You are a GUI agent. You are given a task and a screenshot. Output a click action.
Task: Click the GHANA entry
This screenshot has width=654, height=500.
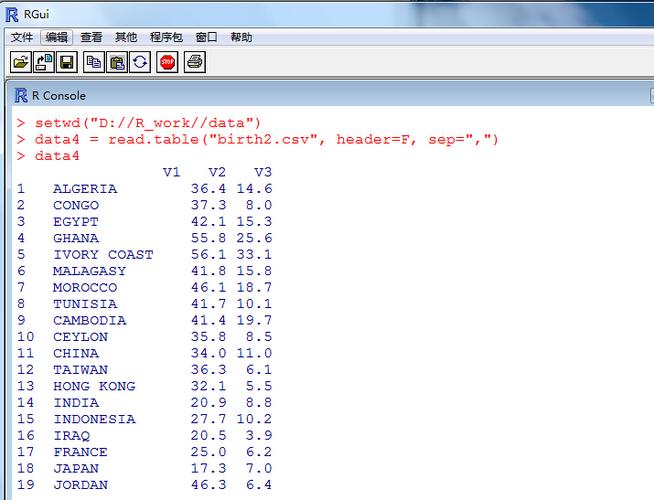[76, 238]
